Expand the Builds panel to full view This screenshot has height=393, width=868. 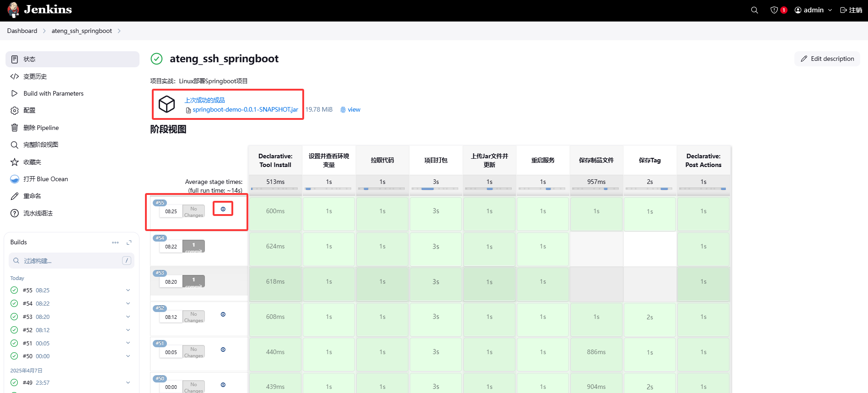pyautogui.click(x=129, y=242)
